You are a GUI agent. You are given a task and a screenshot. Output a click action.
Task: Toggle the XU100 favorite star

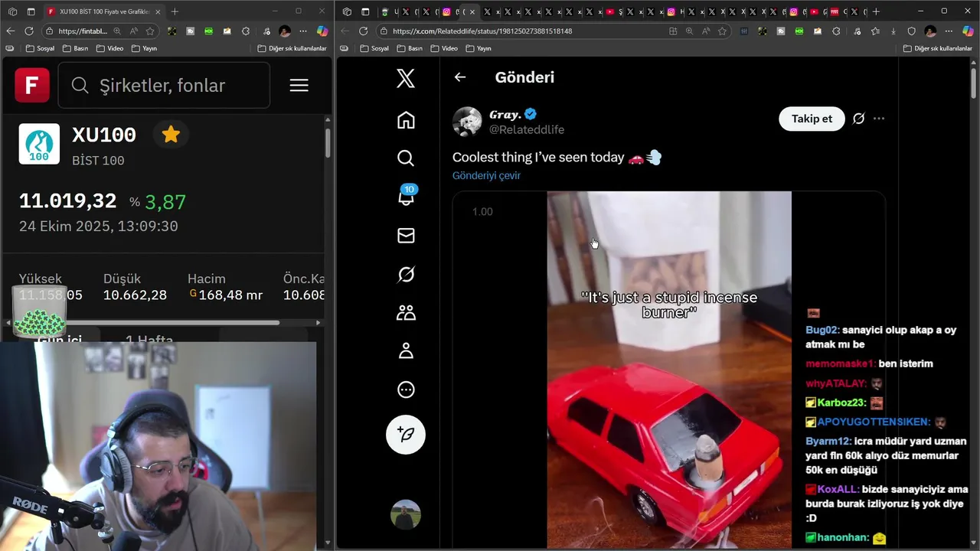click(x=171, y=135)
